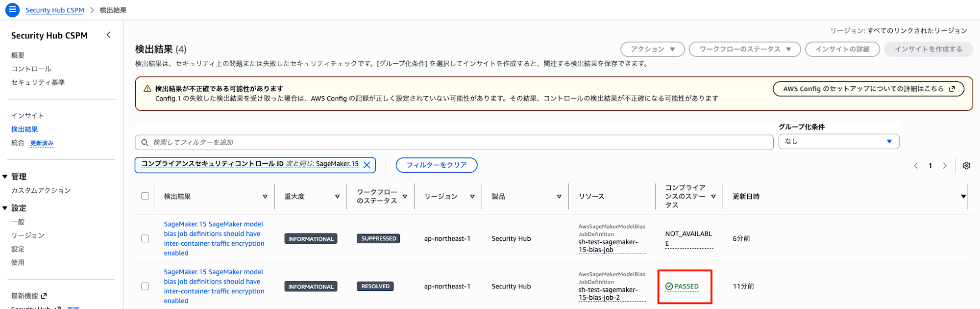Open the アクション dropdown

pos(652,49)
